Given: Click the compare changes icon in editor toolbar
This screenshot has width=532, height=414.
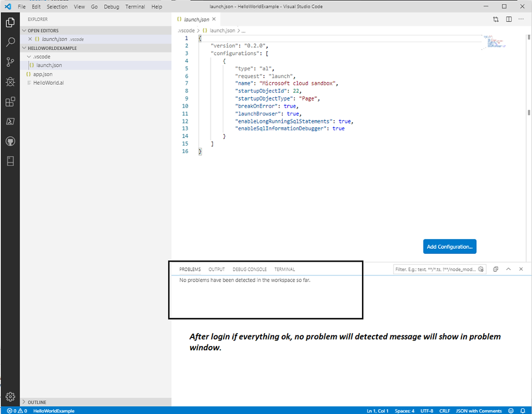Looking at the screenshot, I should [x=496, y=20].
